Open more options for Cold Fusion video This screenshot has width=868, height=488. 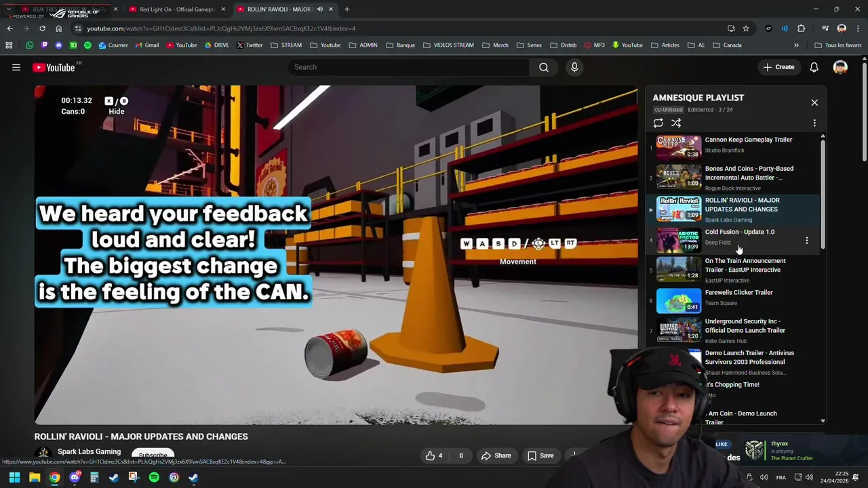pyautogui.click(x=806, y=241)
